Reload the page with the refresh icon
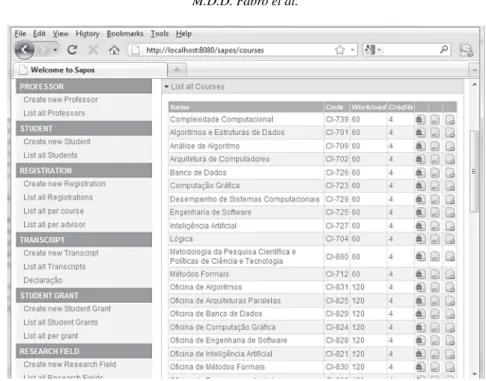486x381 pixels. tap(72, 50)
